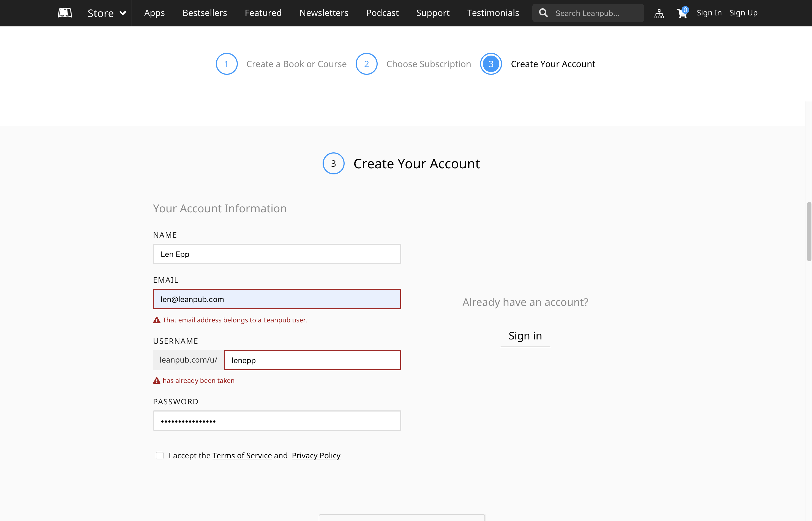Open the Store dropdown menu
Screen dimensions: 812x521
point(107,13)
